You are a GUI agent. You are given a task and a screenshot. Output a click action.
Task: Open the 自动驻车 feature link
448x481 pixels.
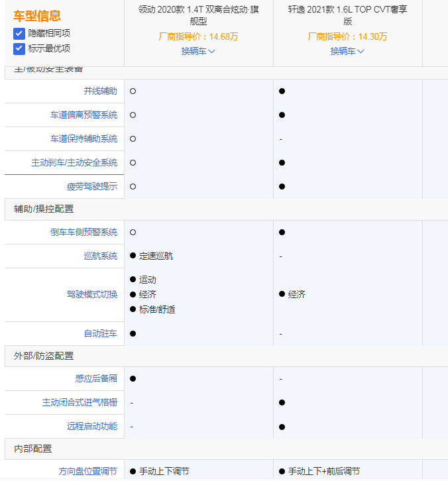pos(100,333)
